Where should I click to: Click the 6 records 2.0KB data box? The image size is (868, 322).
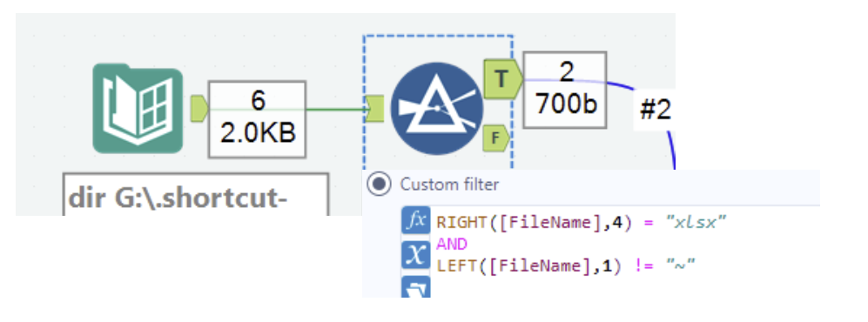[258, 119]
